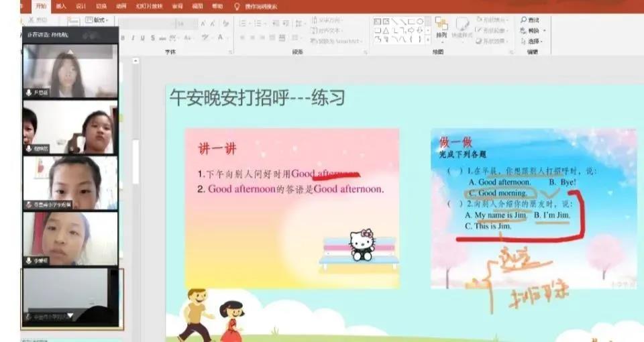Toggle microphone on the fourth video tile
The height and width of the screenshot is (342, 644).
click(28, 260)
